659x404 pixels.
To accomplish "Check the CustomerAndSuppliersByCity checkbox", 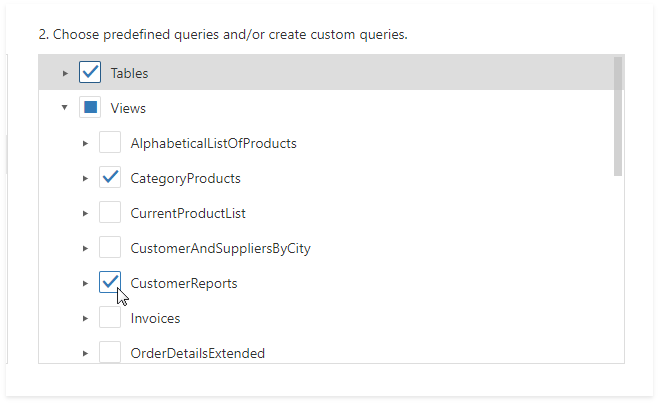I will (110, 248).
